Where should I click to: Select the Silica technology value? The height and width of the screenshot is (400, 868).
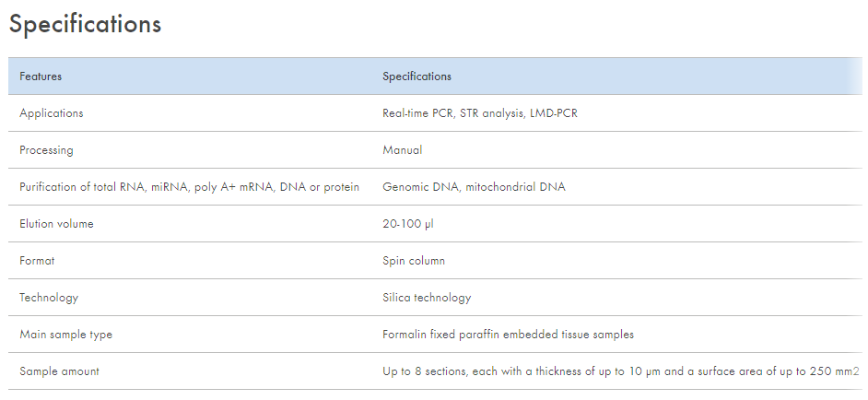coord(427,298)
